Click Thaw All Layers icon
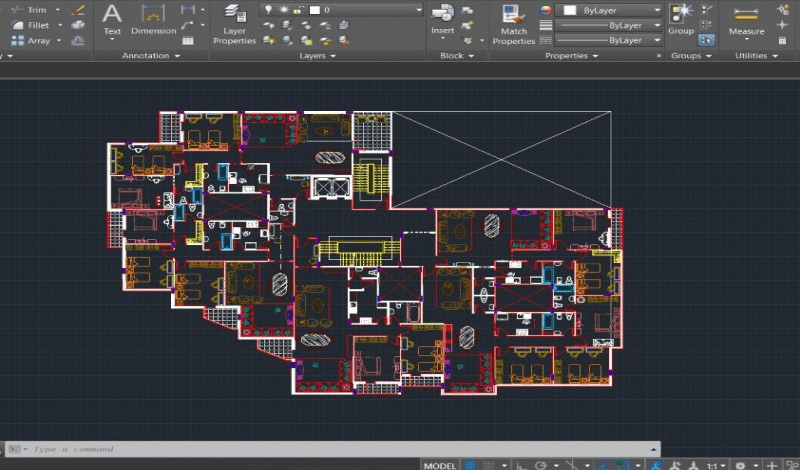The height and width of the screenshot is (470, 800). 306,40
